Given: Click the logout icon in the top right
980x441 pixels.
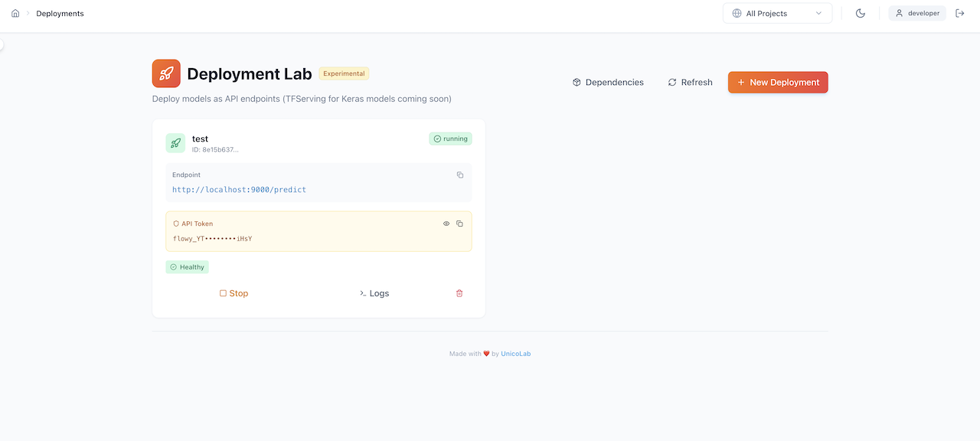Looking at the screenshot, I should [960, 13].
